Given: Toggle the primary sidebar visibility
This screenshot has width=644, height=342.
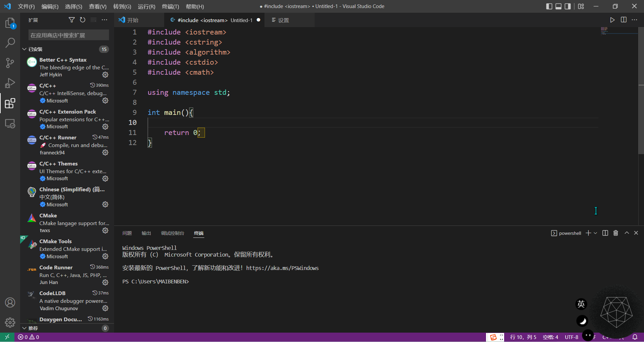Looking at the screenshot, I should click(549, 6).
